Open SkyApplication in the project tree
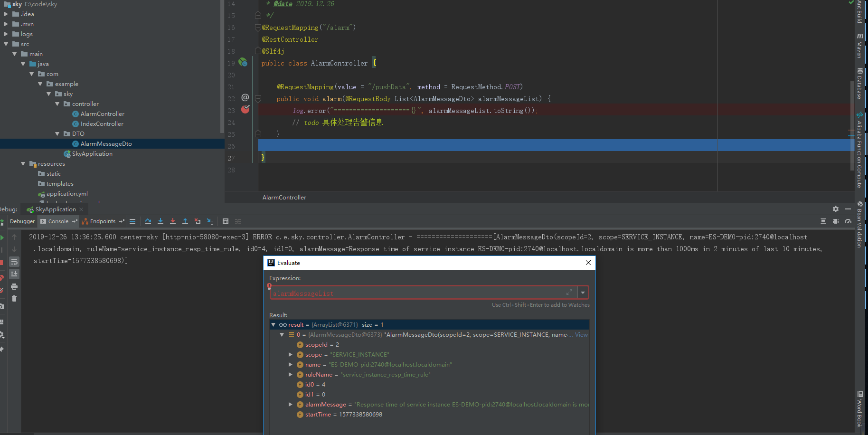Image resolution: width=868 pixels, height=435 pixels. point(92,154)
